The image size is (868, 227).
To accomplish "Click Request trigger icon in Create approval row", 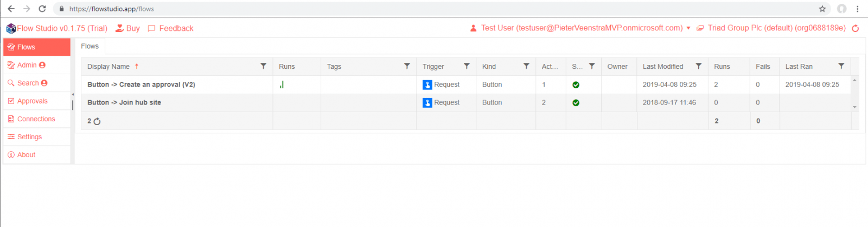I will tap(427, 85).
